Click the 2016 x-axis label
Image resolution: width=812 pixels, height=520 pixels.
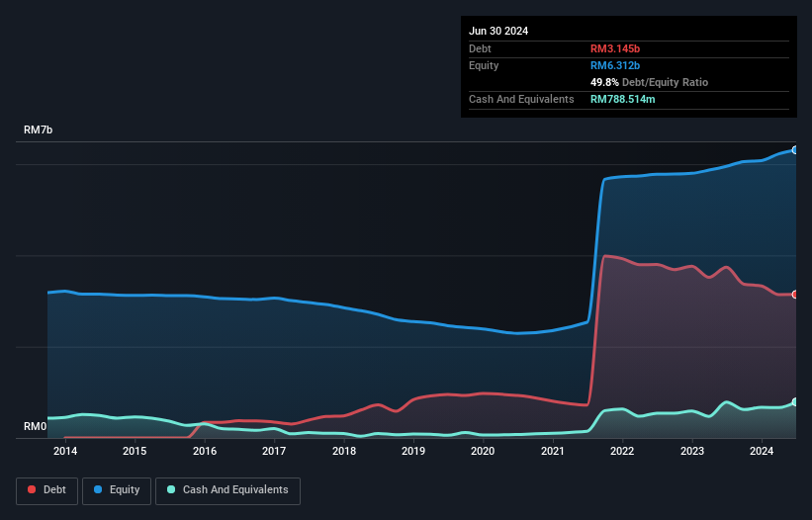pos(205,451)
